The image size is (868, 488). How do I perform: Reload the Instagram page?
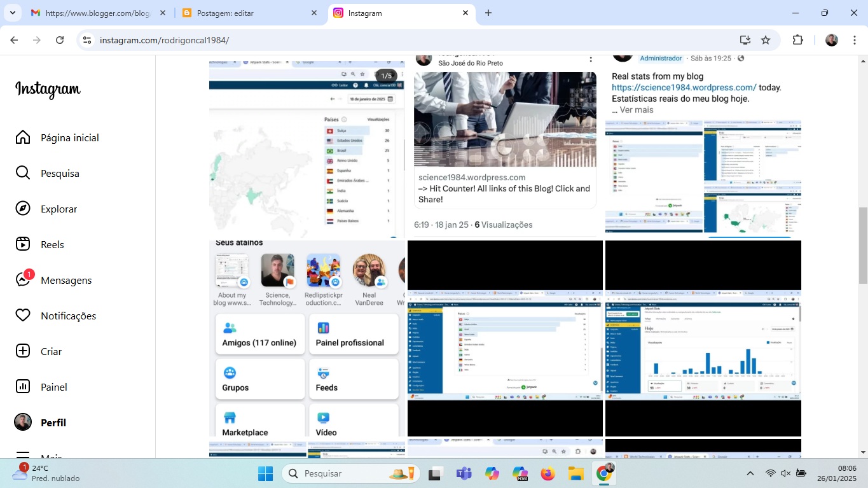click(x=60, y=40)
